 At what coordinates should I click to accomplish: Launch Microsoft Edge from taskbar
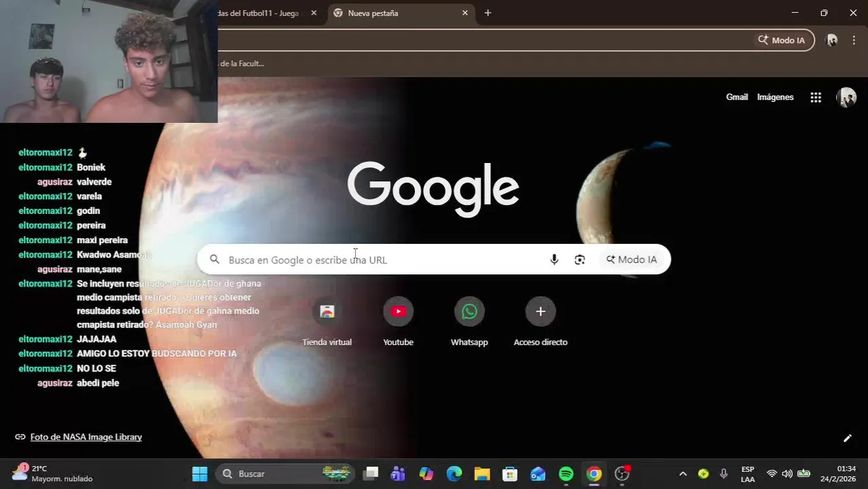[454, 473]
